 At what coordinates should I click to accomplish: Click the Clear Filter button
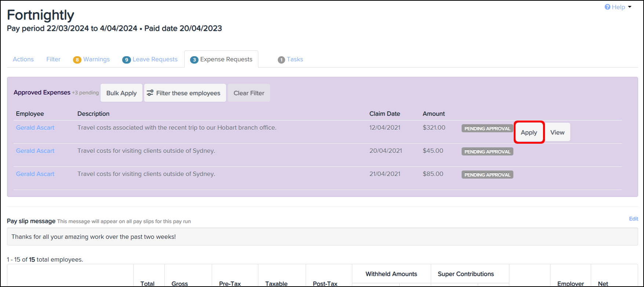249,93
